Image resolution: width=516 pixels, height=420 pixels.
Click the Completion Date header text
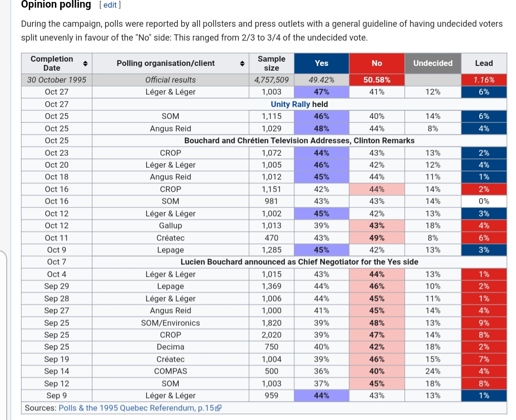tap(52, 63)
